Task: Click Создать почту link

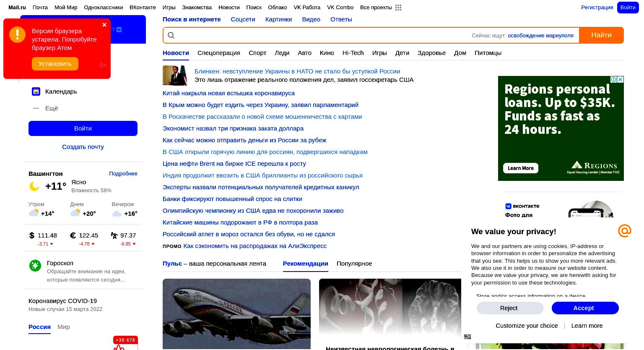Action: pyautogui.click(x=83, y=147)
